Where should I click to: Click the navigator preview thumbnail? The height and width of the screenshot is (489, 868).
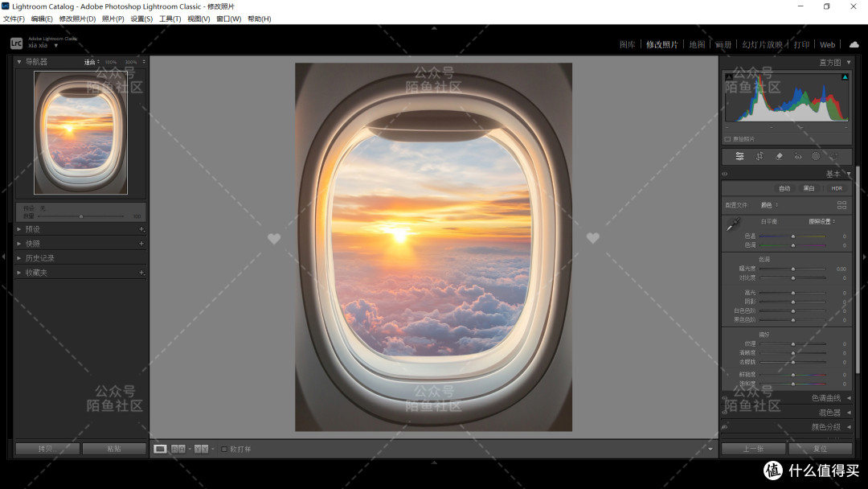[81, 133]
